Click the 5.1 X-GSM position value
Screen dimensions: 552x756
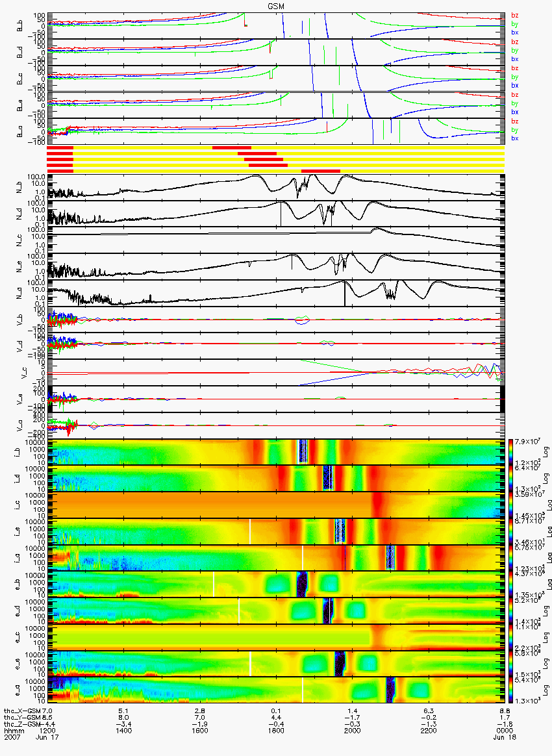coord(123,711)
